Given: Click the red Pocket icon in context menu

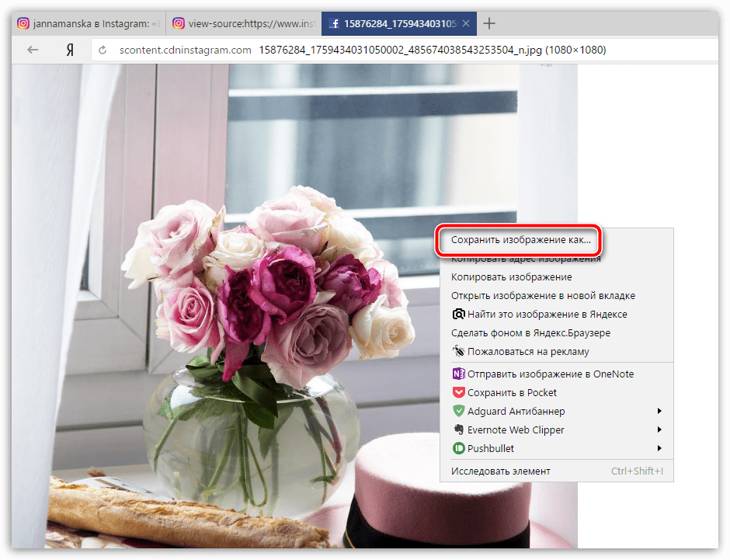Looking at the screenshot, I should pyautogui.click(x=458, y=392).
